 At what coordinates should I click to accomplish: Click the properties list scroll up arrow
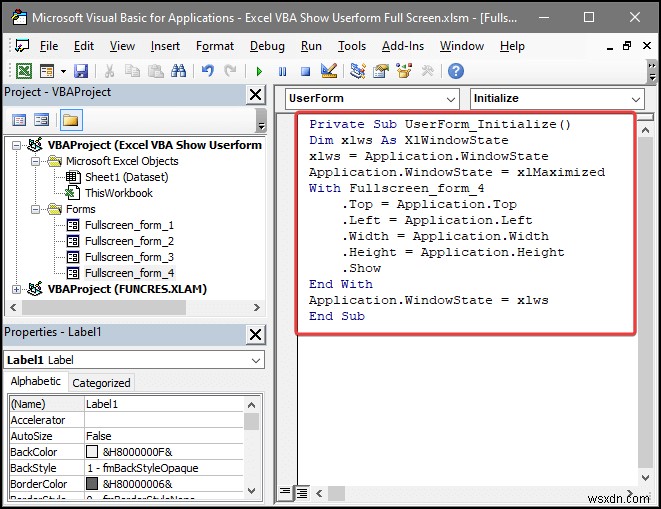pos(252,405)
